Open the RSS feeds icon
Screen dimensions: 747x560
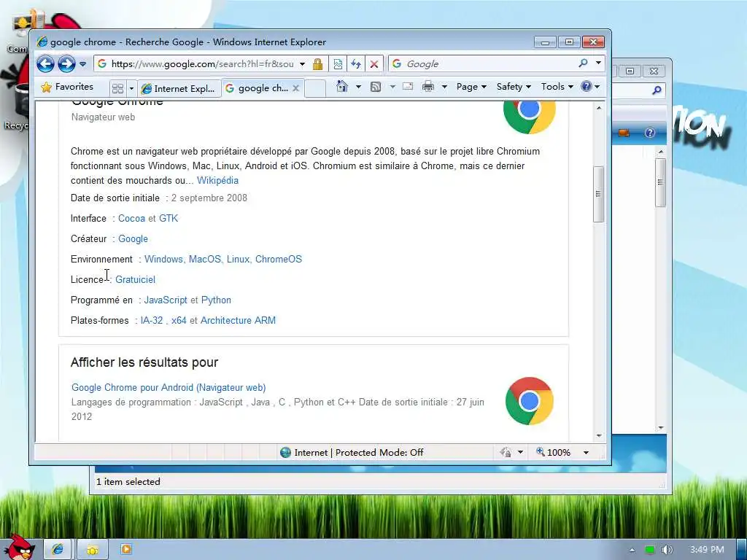click(376, 87)
